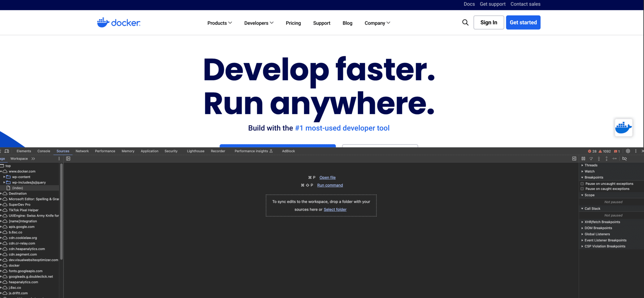Viewport: 644px width, 298px height.
Task: Expand XHR/fetch Breakpoints section
Action: coord(601,222)
